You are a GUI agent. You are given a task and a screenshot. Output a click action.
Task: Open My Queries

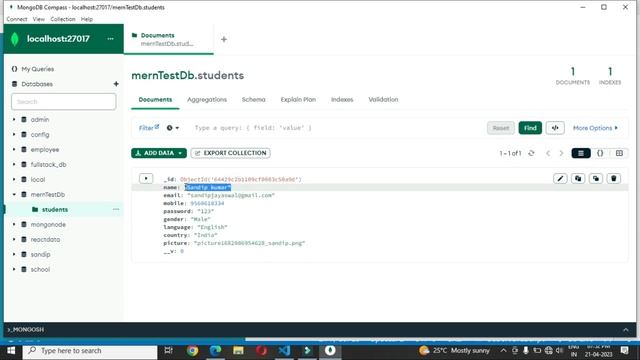pyautogui.click(x=38, y=69)
